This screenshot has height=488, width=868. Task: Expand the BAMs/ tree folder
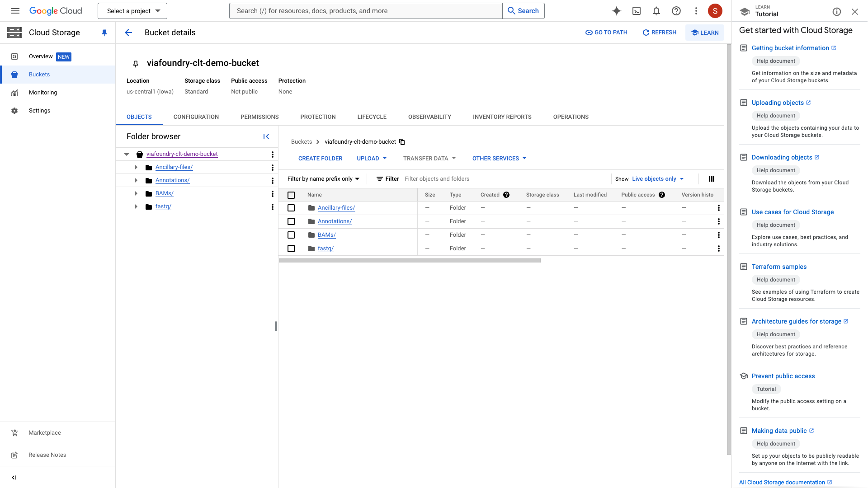pyautogui.click(x=136, y=193)
